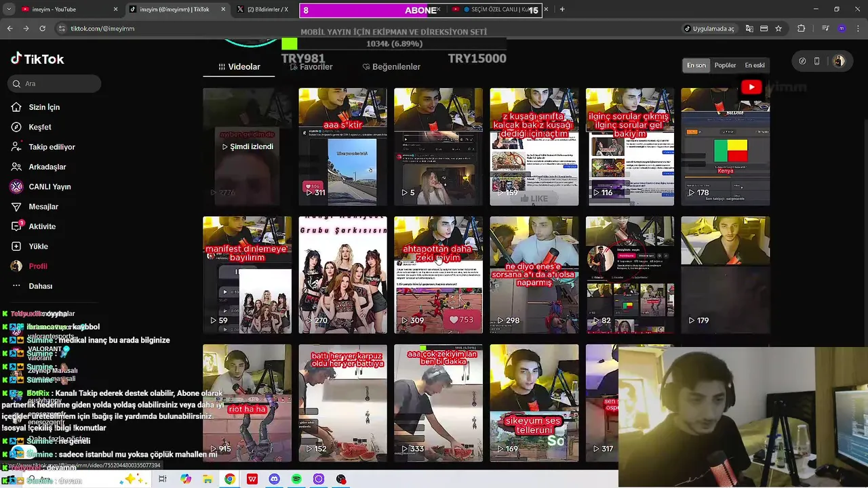Open Discord from taskbar

[x=274, y=479]
